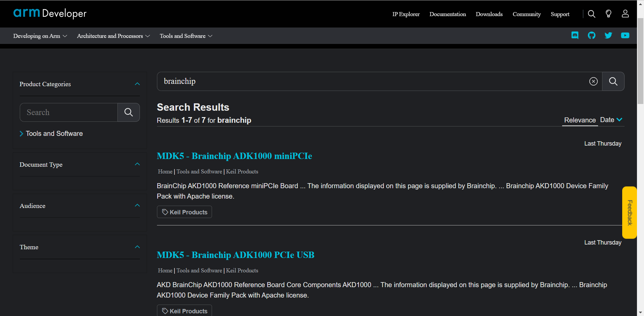Click the Keil Products tag under miniPCIe result

pyautogui.click(x=184, y=212)
